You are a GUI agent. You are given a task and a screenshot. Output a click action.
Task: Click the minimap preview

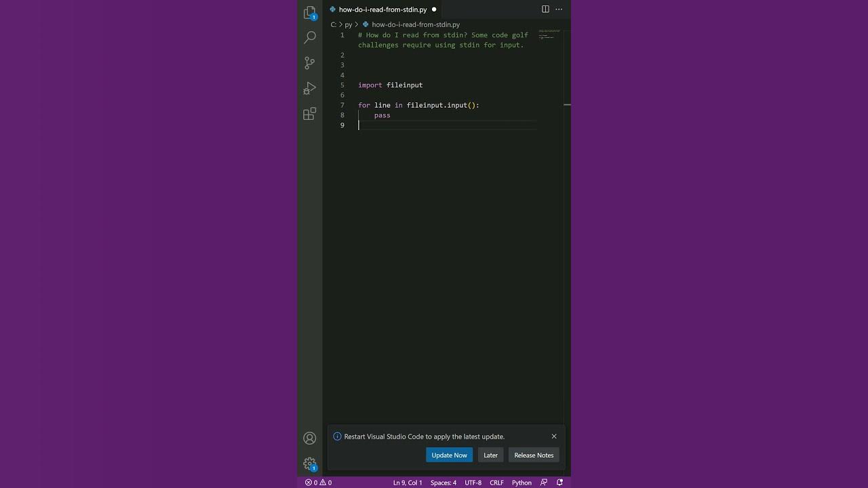tap(549, 34)
